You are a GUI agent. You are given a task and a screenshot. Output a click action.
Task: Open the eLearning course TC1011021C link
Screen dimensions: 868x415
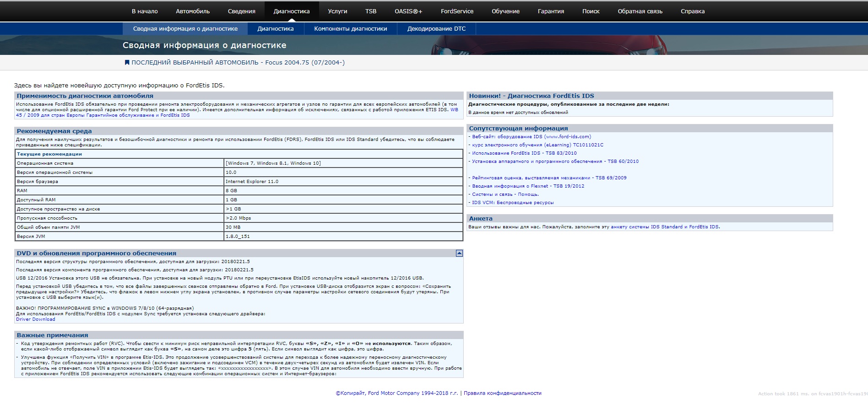[537, 145]
